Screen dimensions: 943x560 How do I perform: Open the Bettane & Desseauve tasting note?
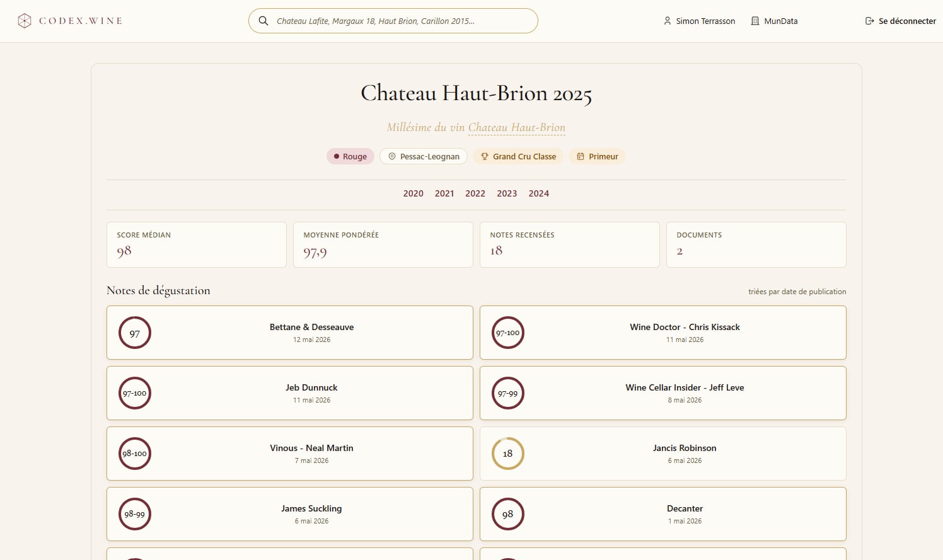[x=290, y=333]
